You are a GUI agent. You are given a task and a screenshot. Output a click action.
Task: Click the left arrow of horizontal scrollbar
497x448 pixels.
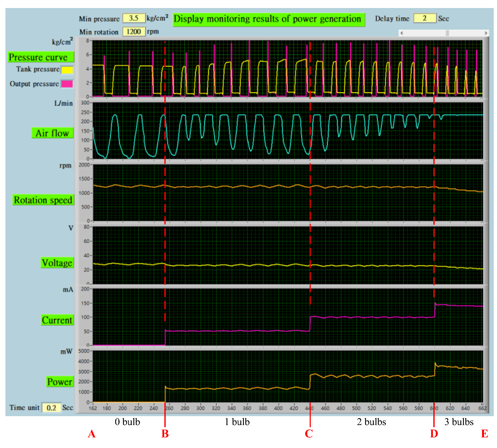(401, 33)
